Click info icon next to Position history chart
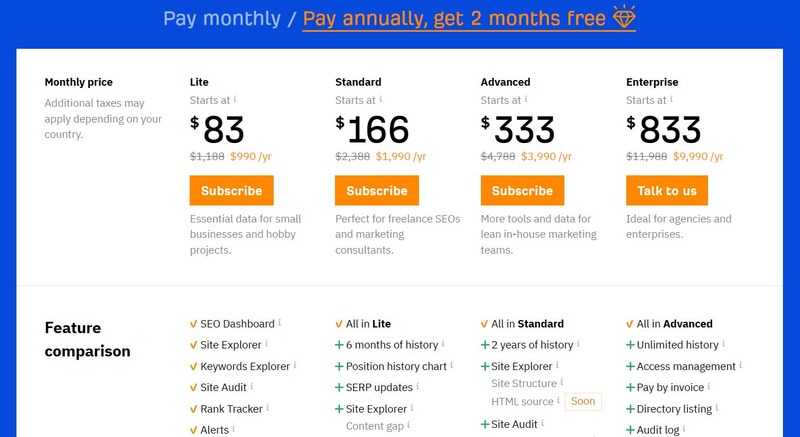 [452, 365]
